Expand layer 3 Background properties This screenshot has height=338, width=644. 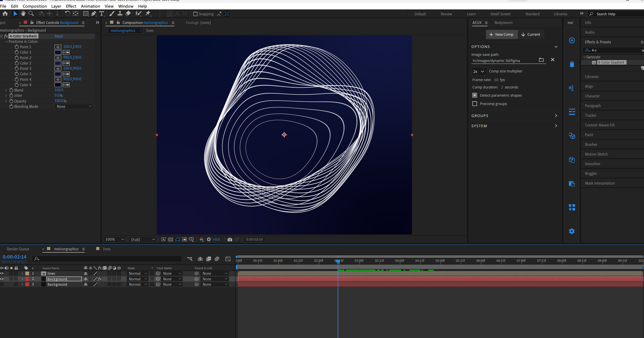point(22,284)
